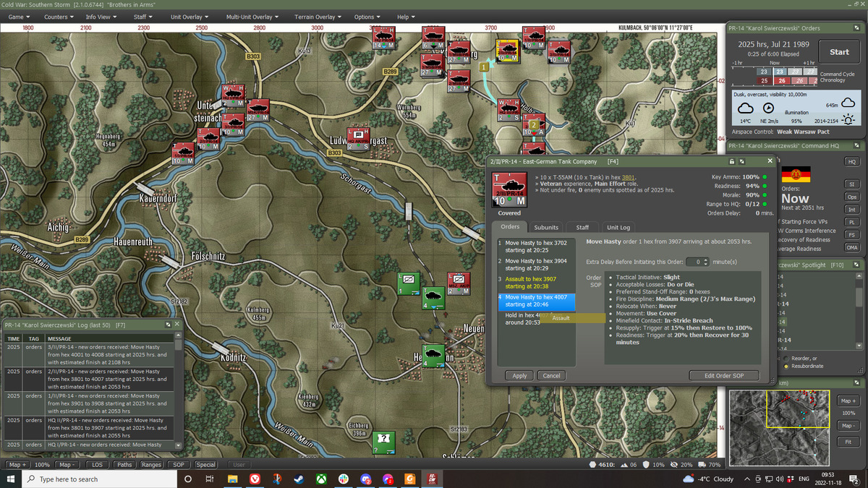Open the Unit Log tab
This screenshot has width=868, height=488.
pos(618,227)
